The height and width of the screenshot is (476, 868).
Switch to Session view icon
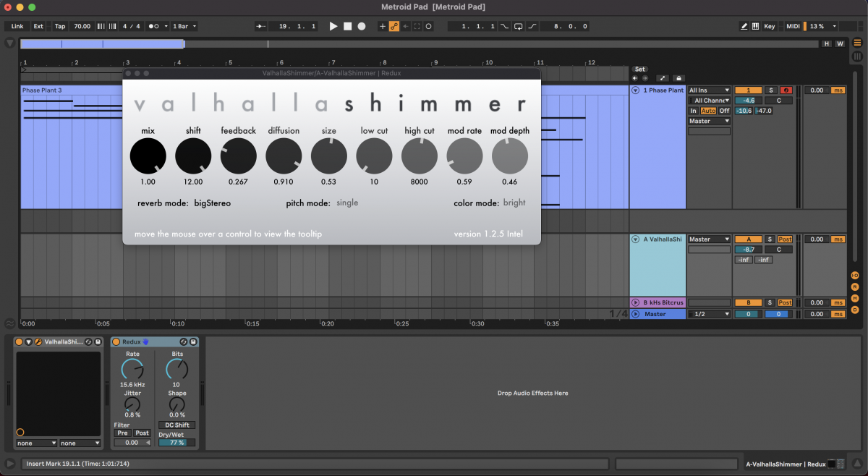(x=857, y=56)
